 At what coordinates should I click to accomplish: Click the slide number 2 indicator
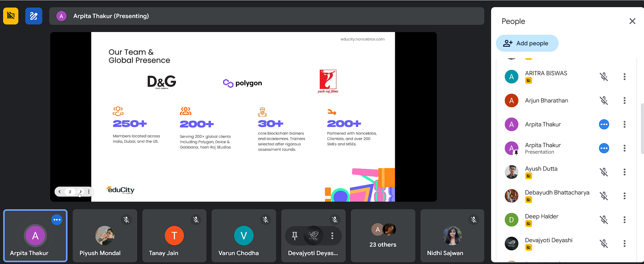[x=70, y=191]
